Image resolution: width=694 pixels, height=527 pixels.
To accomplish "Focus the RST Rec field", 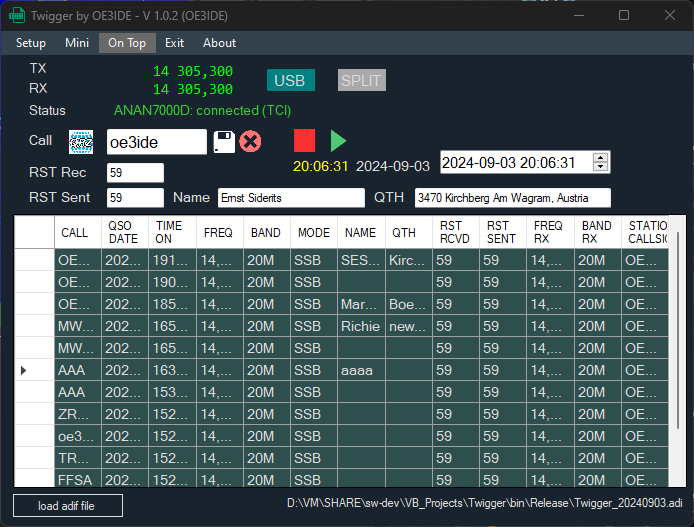I will (135, 173).
